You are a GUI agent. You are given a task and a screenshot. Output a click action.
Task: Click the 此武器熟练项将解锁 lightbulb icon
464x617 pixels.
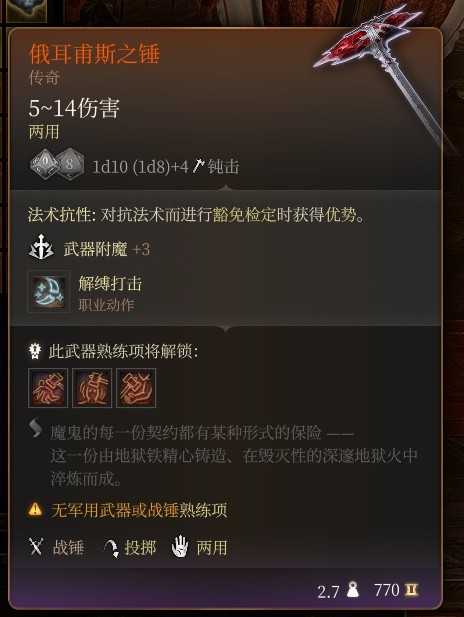pyautogui.click(x=35, y=351)
